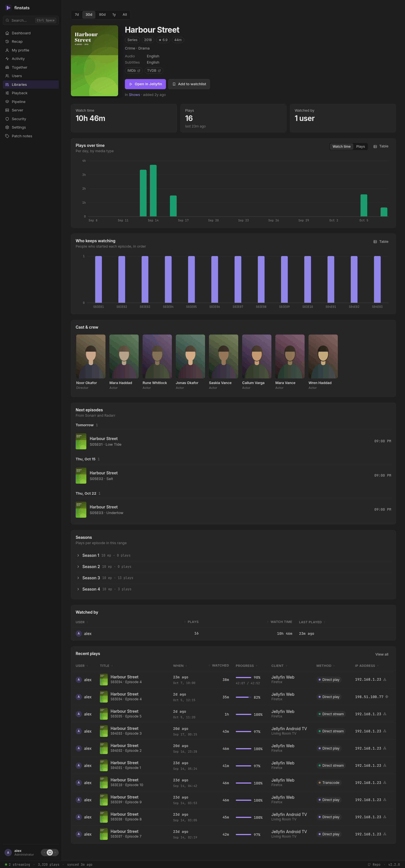The image size is (405, 868).
Task: Switch Plays over time chart to Watch time
Action: [341, 147]
